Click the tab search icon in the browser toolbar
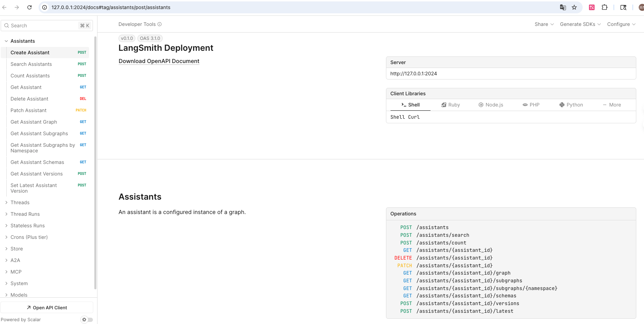 tap(623, 7)
